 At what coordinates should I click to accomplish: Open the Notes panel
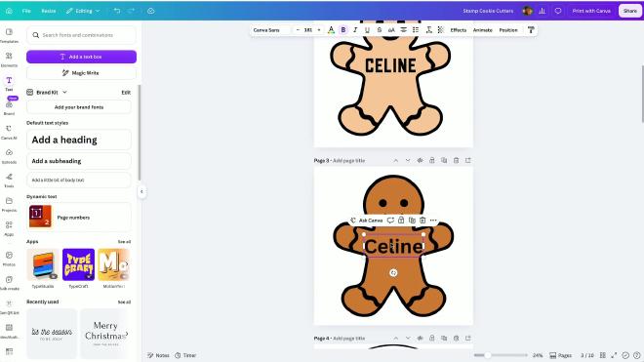point(158,355)
